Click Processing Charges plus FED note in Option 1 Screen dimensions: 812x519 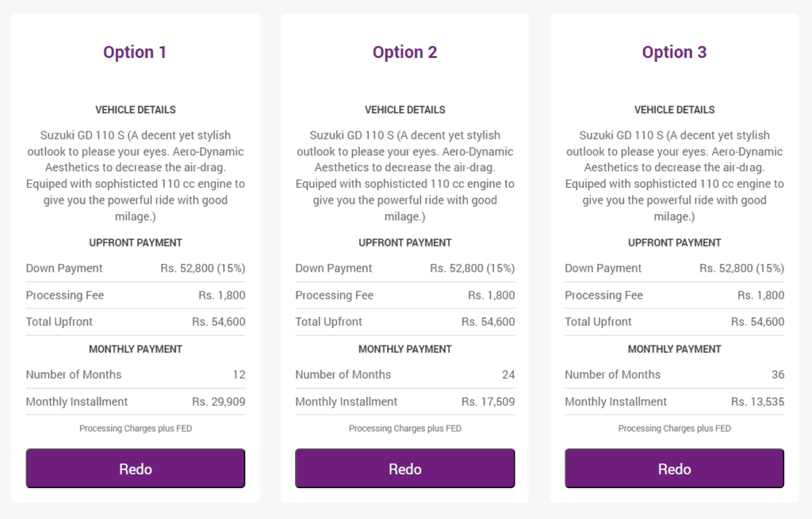click(x=136, y=429)
